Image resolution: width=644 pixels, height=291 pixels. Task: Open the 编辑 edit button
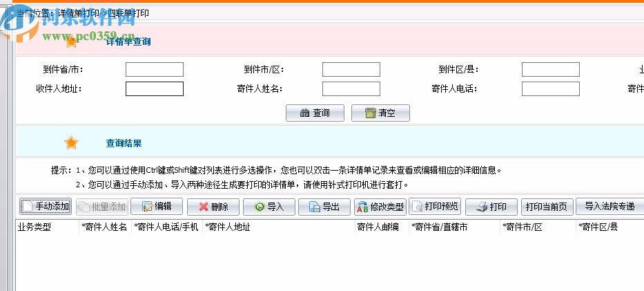tap(157, 207)
